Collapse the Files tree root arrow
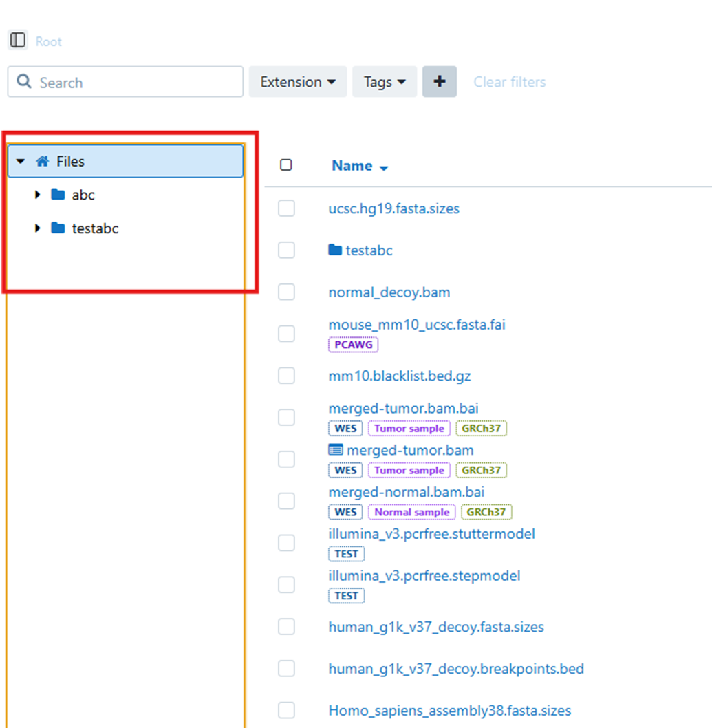Screen dimensions: 712x728 pyautogui.click(x=21, y=161)
